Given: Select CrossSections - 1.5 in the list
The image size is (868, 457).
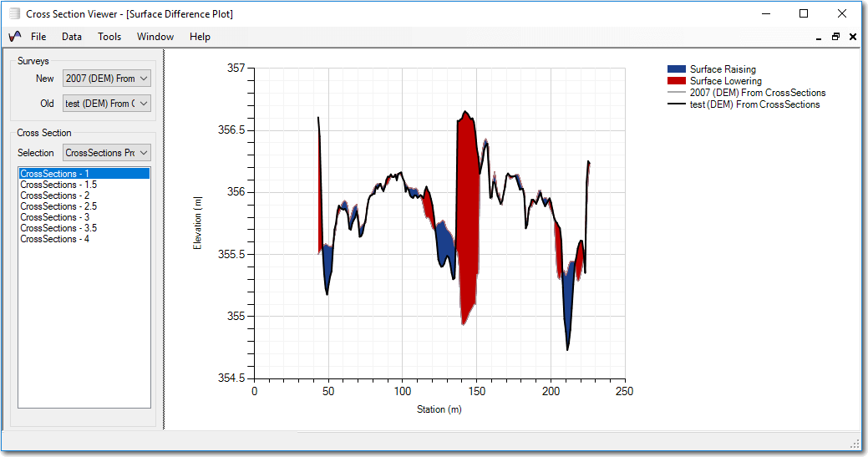Looking at the screenshot, I should (58, 185).
